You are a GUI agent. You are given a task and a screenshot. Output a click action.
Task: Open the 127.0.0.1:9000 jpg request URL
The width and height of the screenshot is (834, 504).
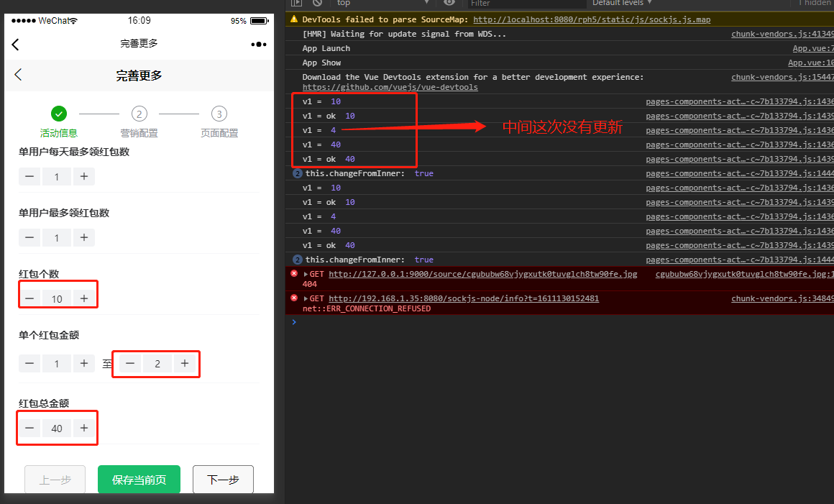482,275
